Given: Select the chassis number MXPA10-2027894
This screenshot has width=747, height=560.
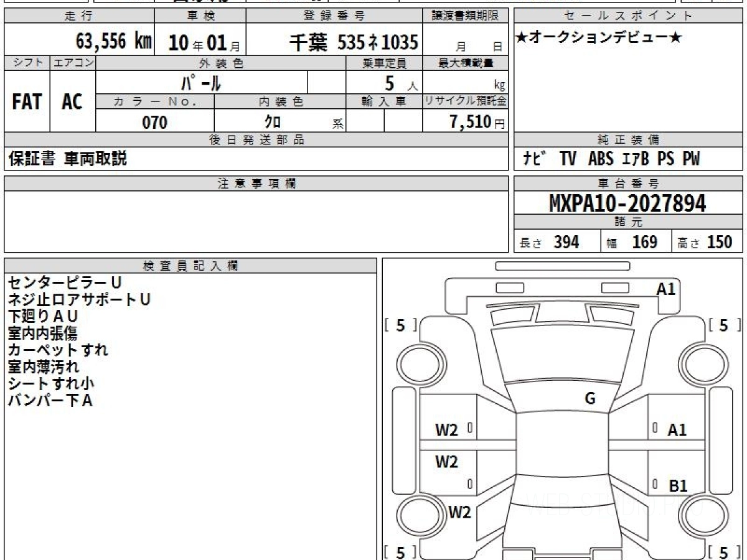Looking at the screenshot, I should (627, 203).
